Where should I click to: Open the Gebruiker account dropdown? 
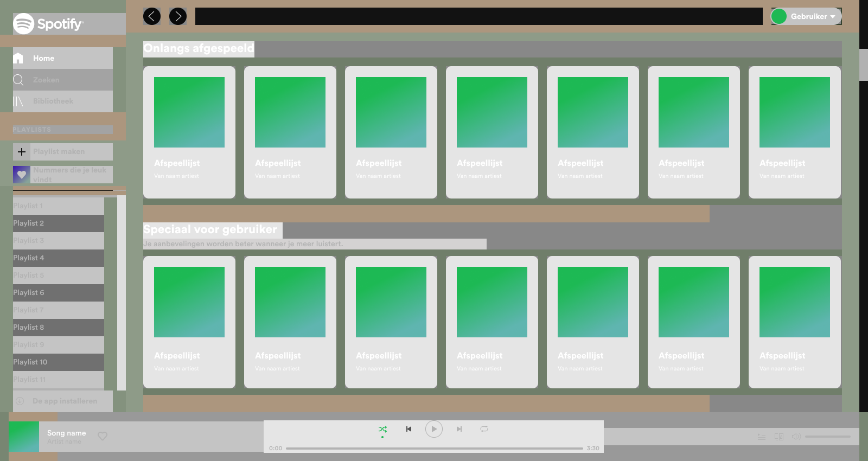coord(807,16)
